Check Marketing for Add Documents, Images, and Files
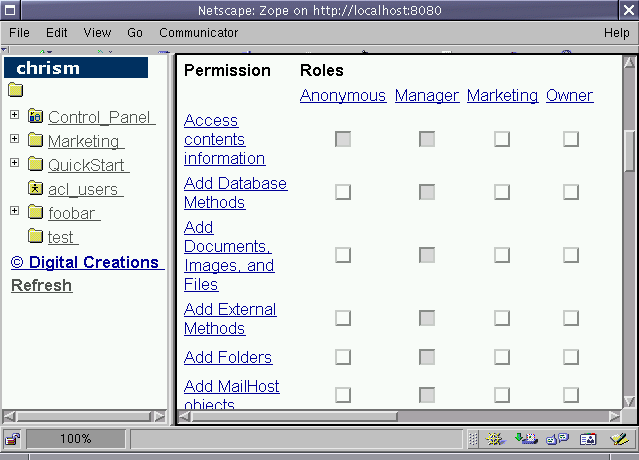Viewport: 639px width, 460px height. [x=502, y=255]
